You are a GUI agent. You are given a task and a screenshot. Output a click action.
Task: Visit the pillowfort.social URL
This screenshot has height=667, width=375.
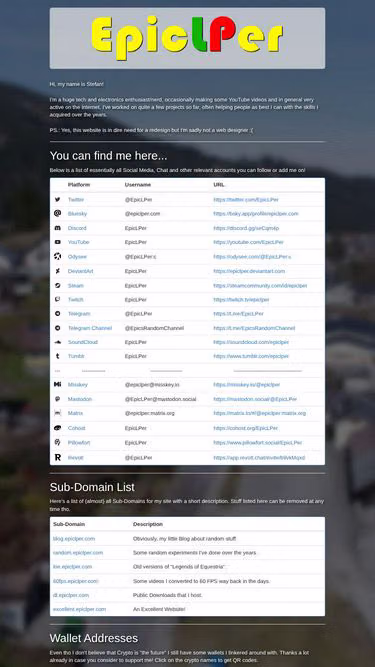pos(258,442)
